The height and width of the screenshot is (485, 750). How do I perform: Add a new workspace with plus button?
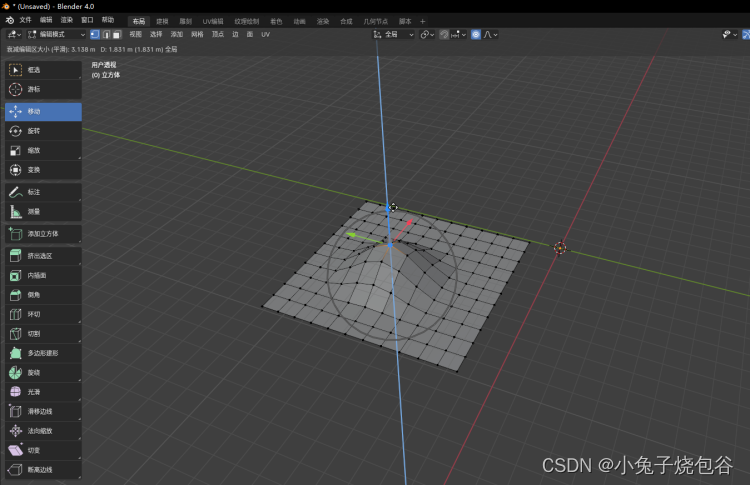click(x=422, y=22)
